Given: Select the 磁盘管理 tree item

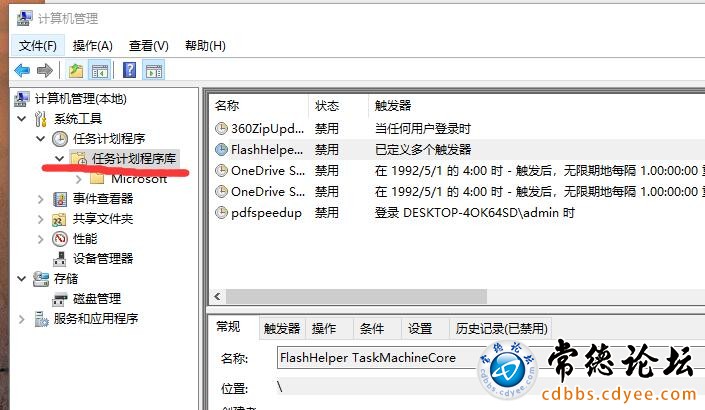Looking at the screenshot, I should click(x=97, y=299).
